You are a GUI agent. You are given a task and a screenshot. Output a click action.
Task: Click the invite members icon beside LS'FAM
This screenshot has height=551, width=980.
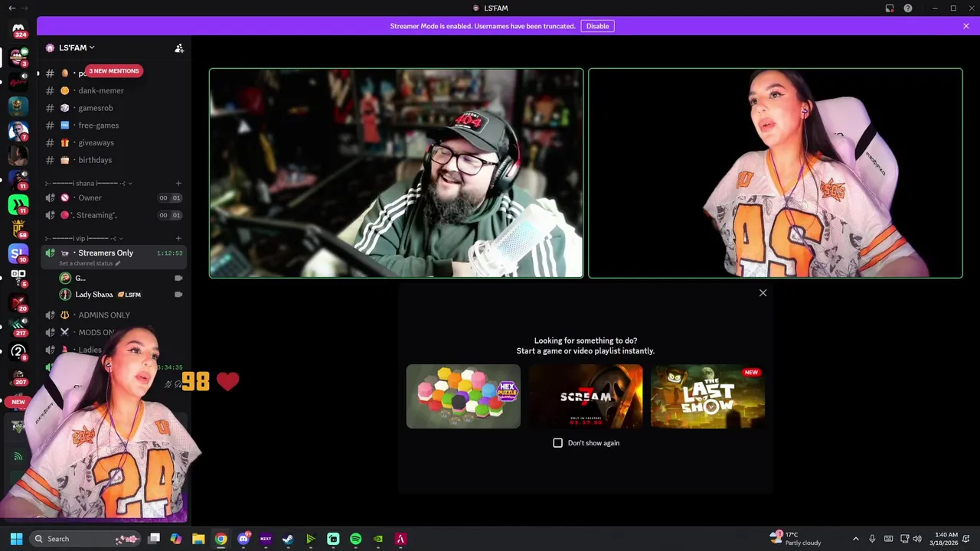[x=179, y=48]
